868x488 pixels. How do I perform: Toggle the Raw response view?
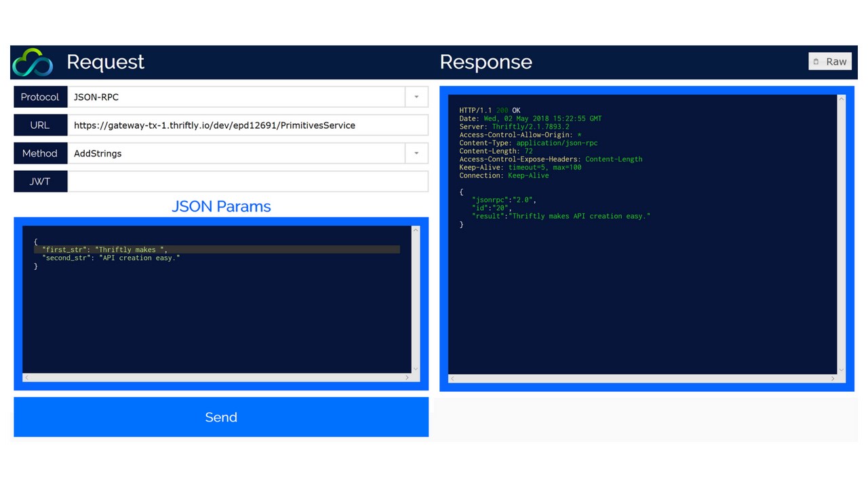pos(830,62)
